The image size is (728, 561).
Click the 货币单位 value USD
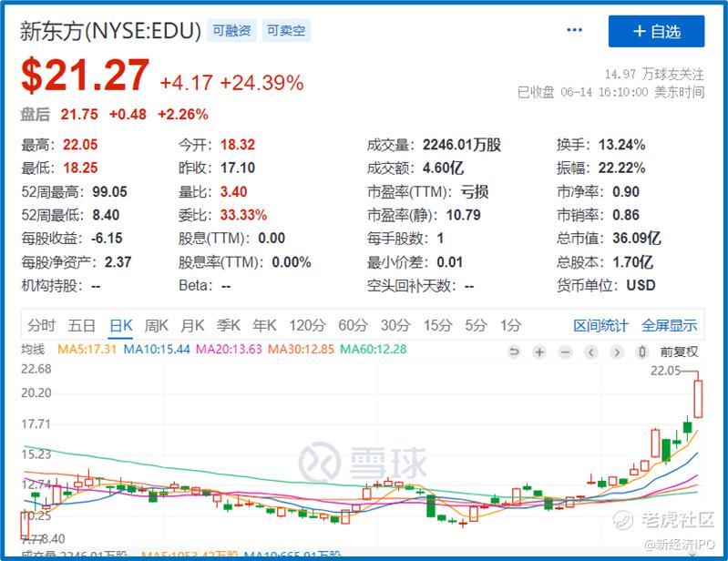(x=641, y=285)
